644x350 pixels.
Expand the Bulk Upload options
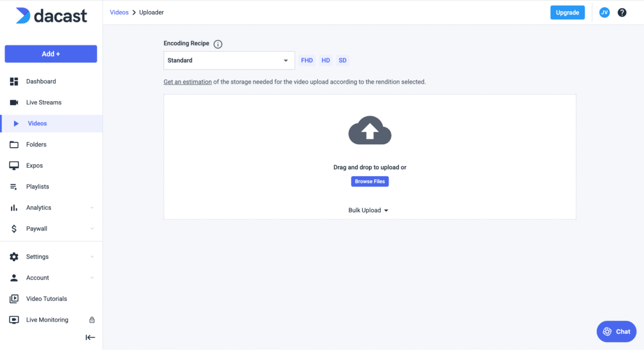coord(369,210)
